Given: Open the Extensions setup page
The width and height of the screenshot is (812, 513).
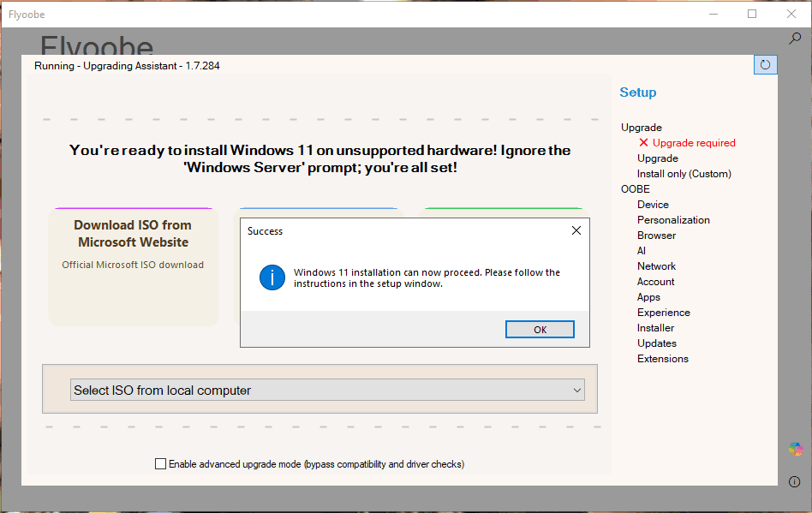Looking at the screenshot, I should coord(662,359).
